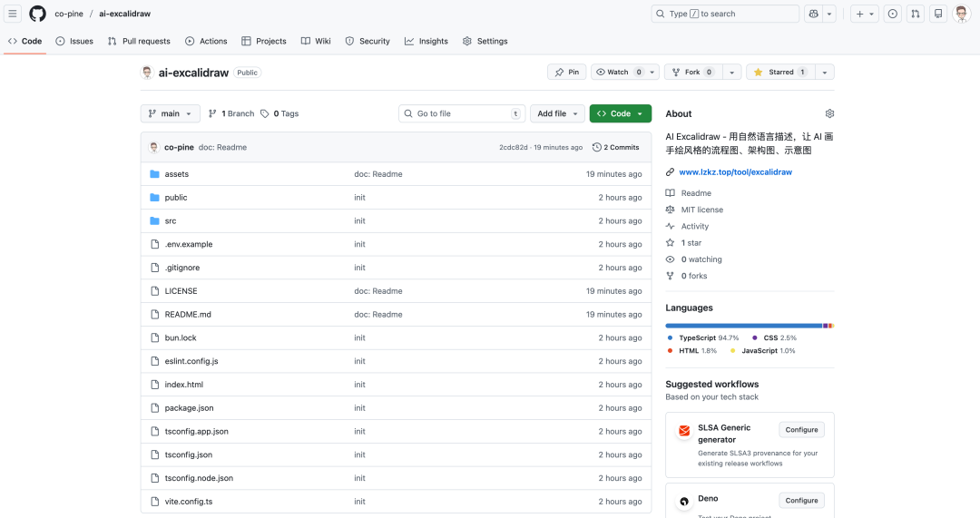980x518 pixels.
Task: Open the README.md file
Action: tap(188, 314)
